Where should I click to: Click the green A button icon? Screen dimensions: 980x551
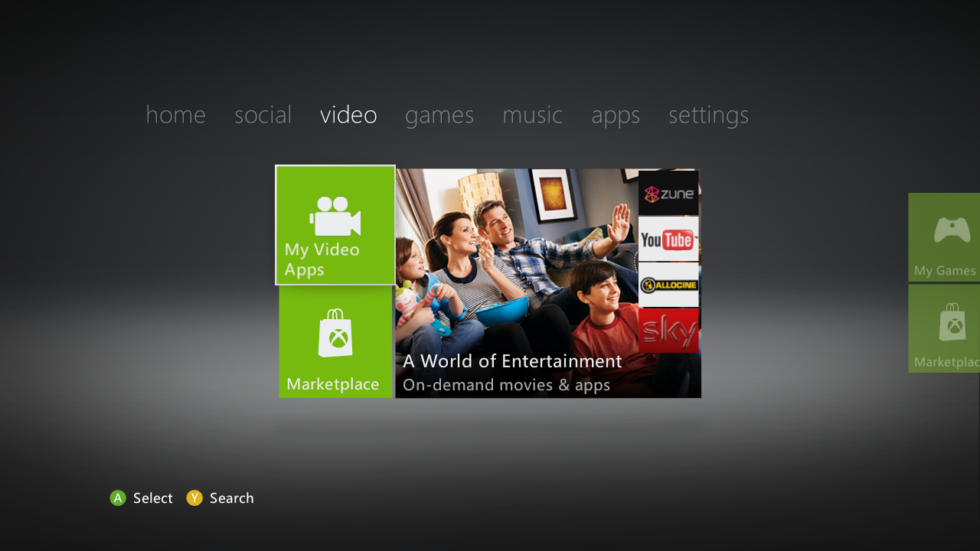[x=118, y=498]
